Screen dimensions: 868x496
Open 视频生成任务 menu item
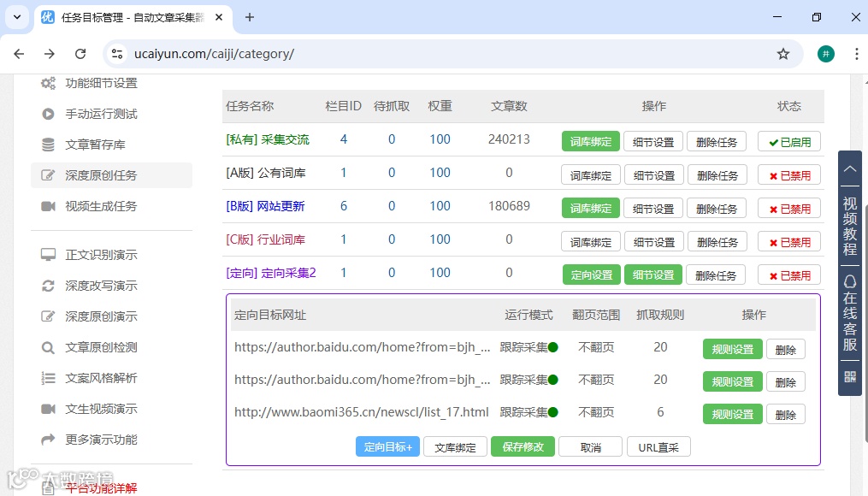101,206
